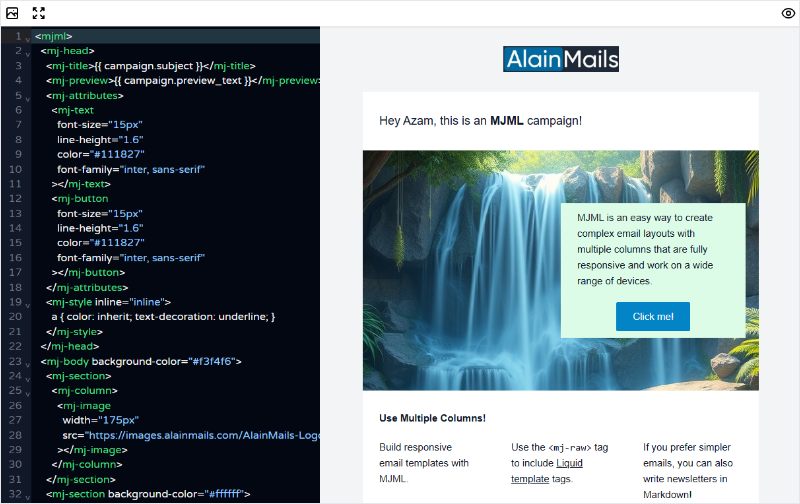Image resolution: width=800 pixels, height=504 pixels.
Task: Click the image src URL on line 28
Action: point(200,436)
